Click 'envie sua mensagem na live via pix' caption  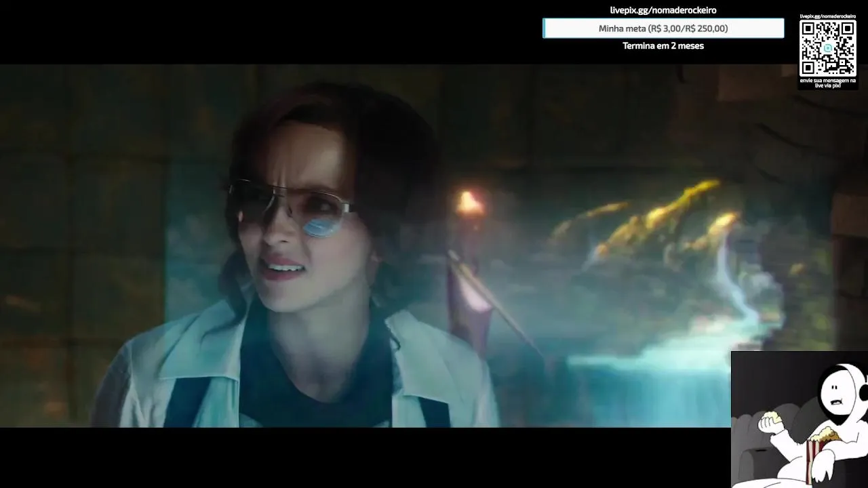point(827,83)
